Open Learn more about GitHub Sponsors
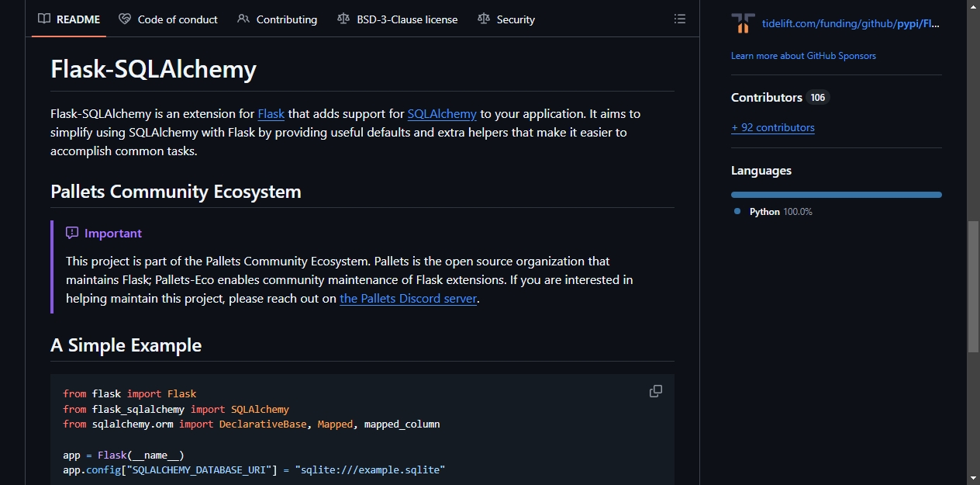Image resolution: width=980 pixels, height=485 pixels. (803, 56)
